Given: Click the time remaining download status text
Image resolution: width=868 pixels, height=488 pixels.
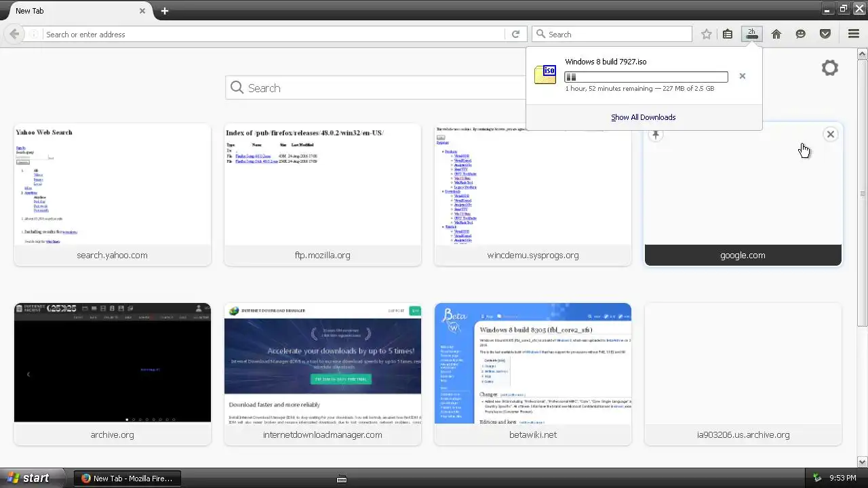Looking at the screenshot, I should point(639,88).
